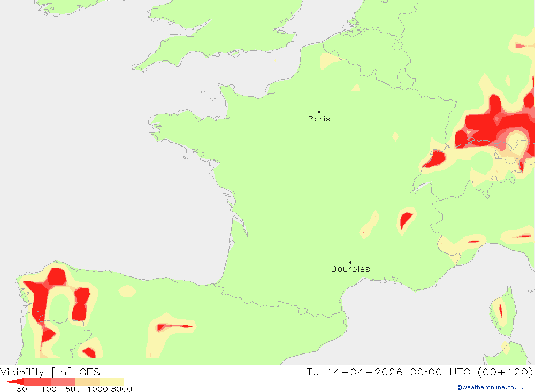The height and width of the screenshot is (392, 535).
Task: Click the 50–100 m red legend swatch
Action: [37, 381]
